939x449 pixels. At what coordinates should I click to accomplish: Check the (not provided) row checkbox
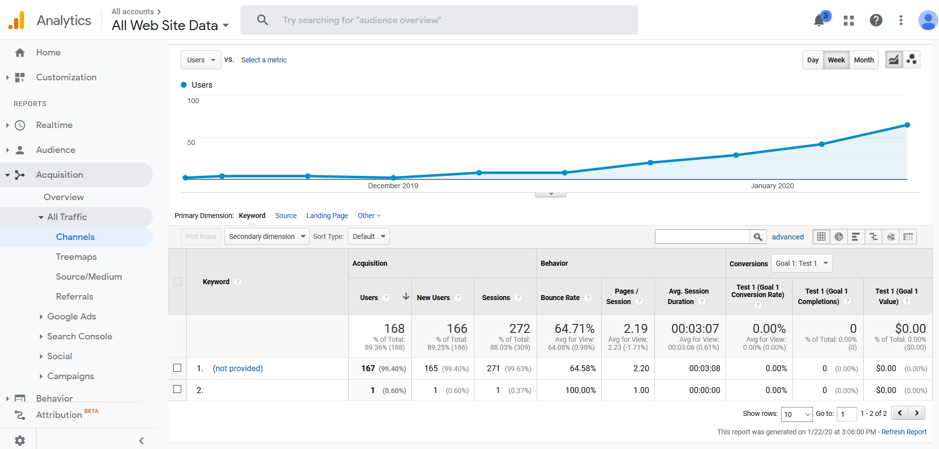point(177,368)
